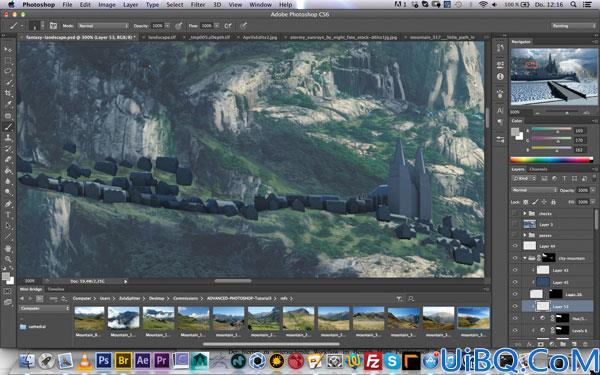Click the color spectrum ramp
Image resolution: width=600 pixels, height=375 pixels.
coord(551,160)
